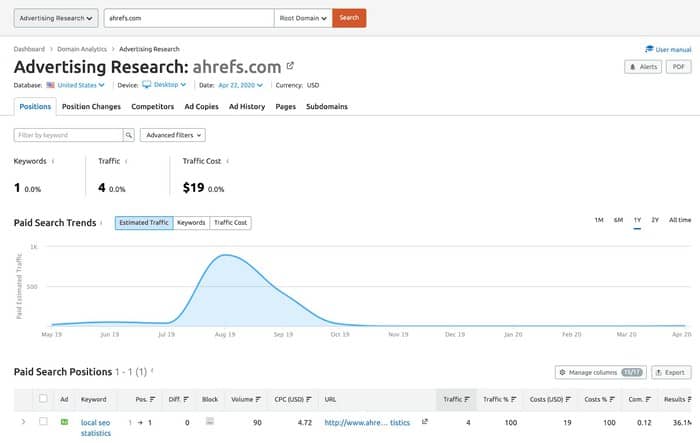Set chart range to 2Y
This screenshot has width=700, height=443.
pyautogui.click(x=655, y=220)
